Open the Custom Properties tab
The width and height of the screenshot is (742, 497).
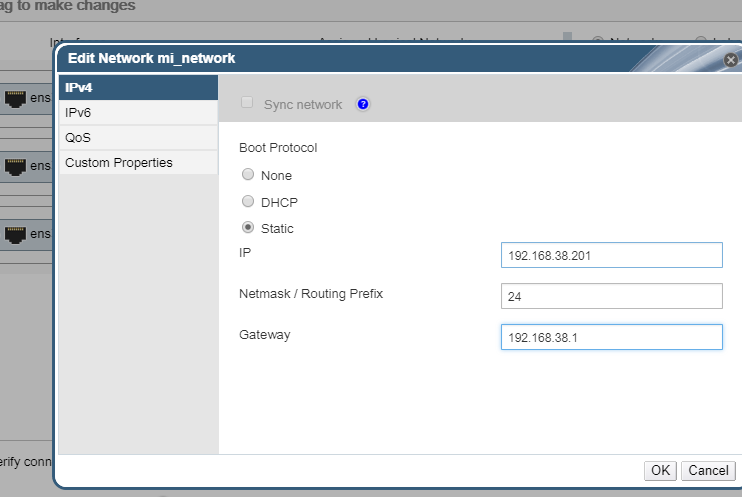point(139,162)
